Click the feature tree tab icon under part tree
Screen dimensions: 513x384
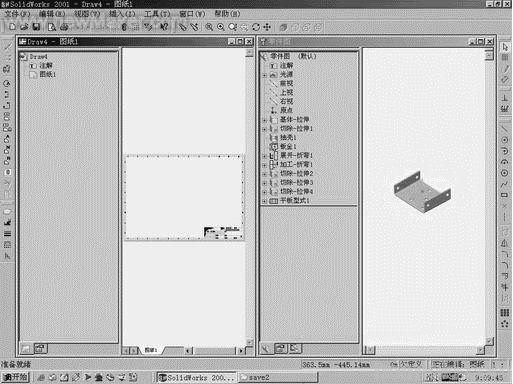tap(266, 349)
